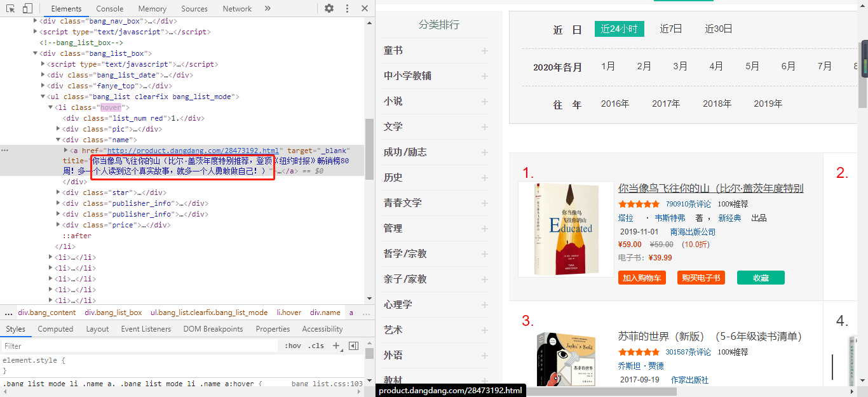
Task: Open the Educated book cover thumbnail
Action: [566, 229]
